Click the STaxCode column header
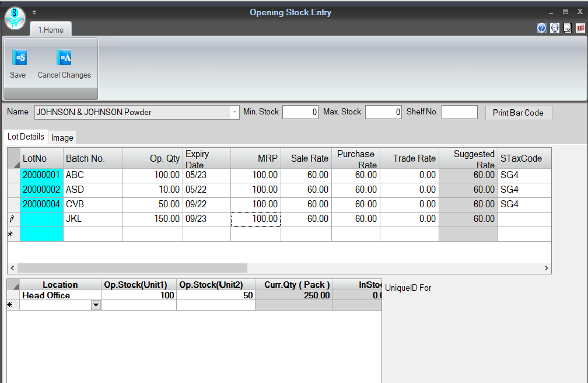Viewport: 588px width, 383px height. 524,158
